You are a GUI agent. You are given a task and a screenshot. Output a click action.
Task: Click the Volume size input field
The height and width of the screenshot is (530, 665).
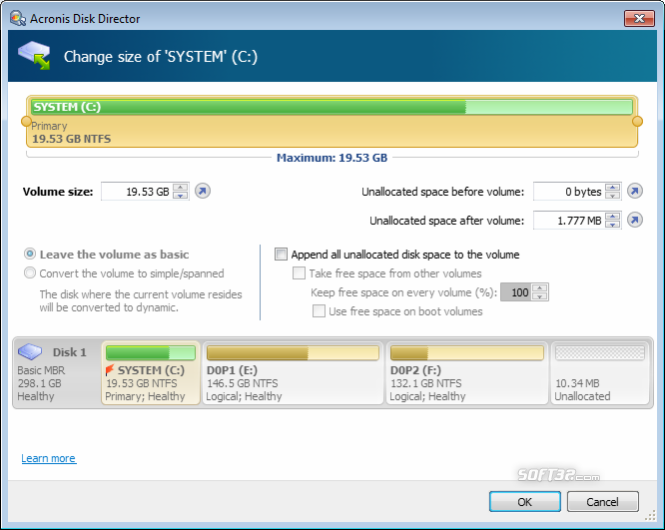137,192
